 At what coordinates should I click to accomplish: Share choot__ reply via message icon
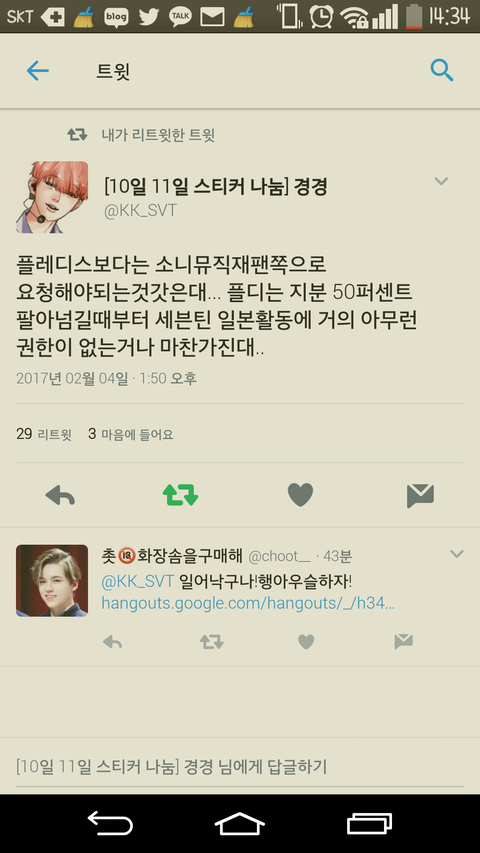[x=403, y=642]
